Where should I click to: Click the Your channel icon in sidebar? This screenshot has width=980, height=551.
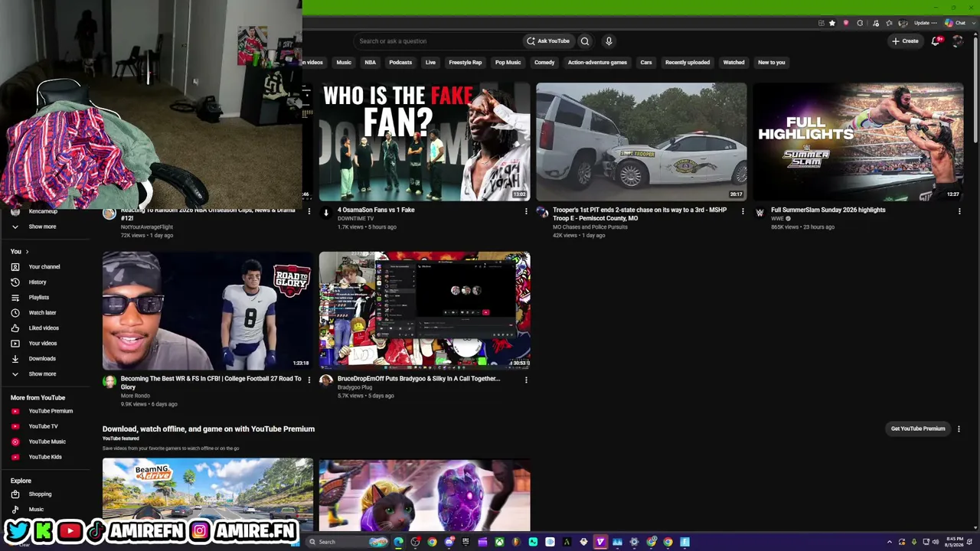pos(15,267)
